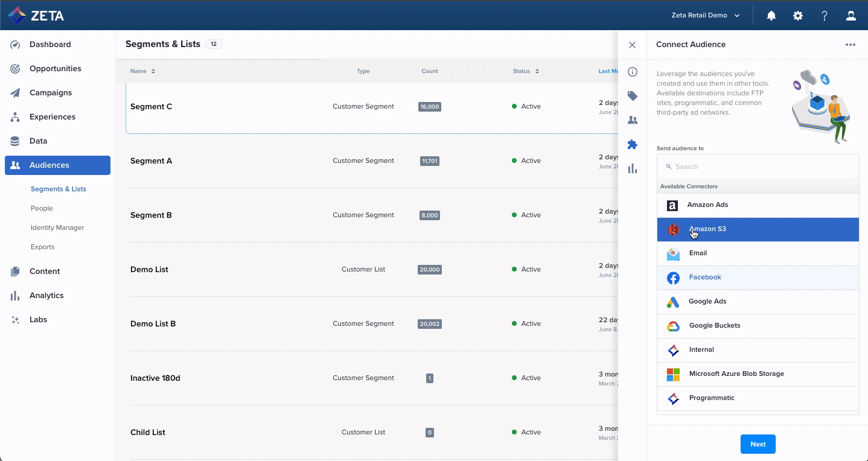Click the puzzle piece connector icon

[x=632, y=144]
